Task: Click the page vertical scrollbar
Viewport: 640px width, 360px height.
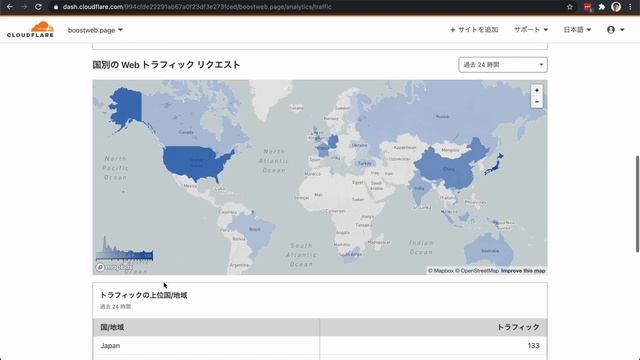Action: (x=637, y=204)
